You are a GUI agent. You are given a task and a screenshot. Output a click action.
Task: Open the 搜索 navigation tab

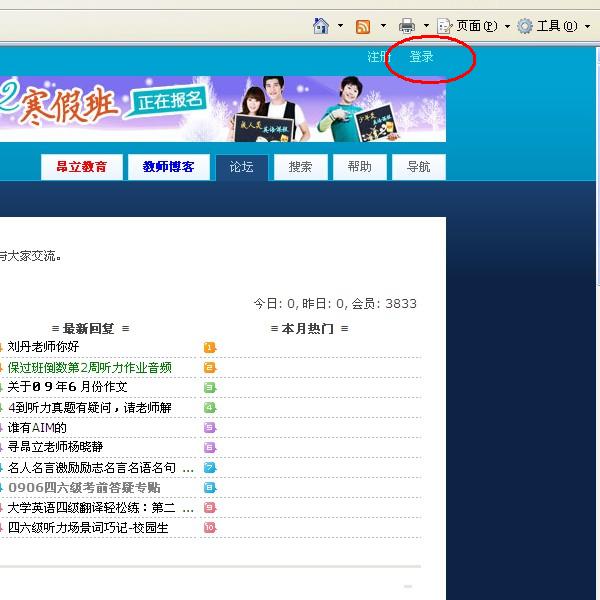tap(300, 167)
